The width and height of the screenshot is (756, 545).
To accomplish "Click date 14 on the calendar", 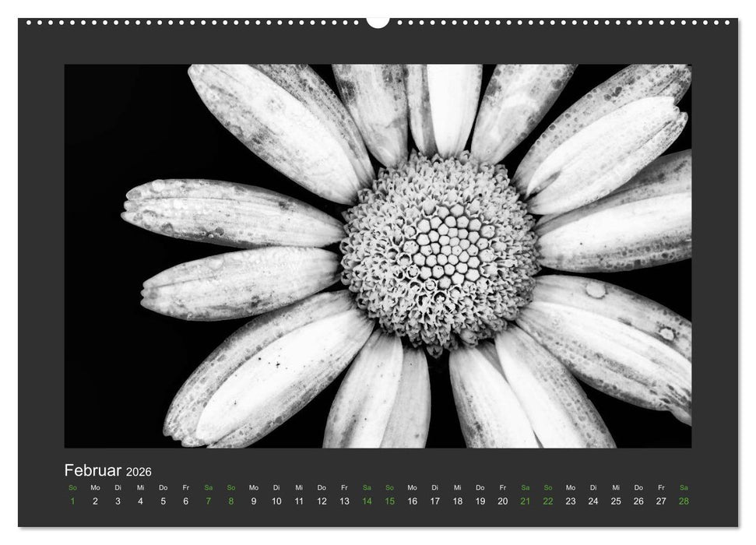I will (367, 501).
